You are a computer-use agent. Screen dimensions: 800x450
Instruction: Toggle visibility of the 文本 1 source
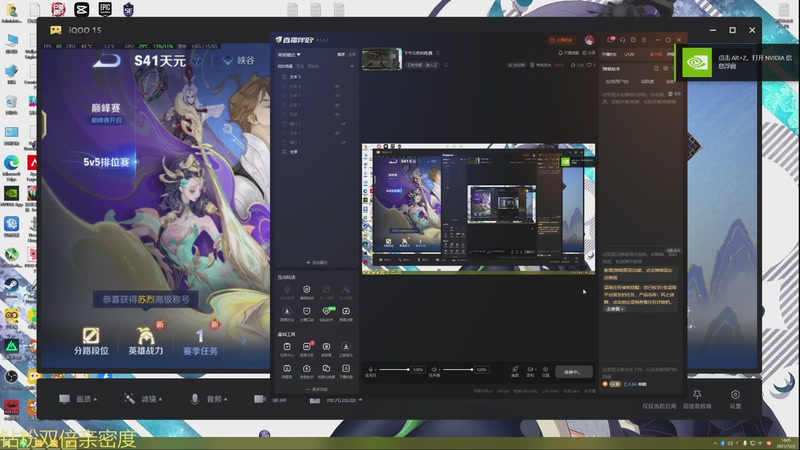pyautogui.click(x=337, y=133)
